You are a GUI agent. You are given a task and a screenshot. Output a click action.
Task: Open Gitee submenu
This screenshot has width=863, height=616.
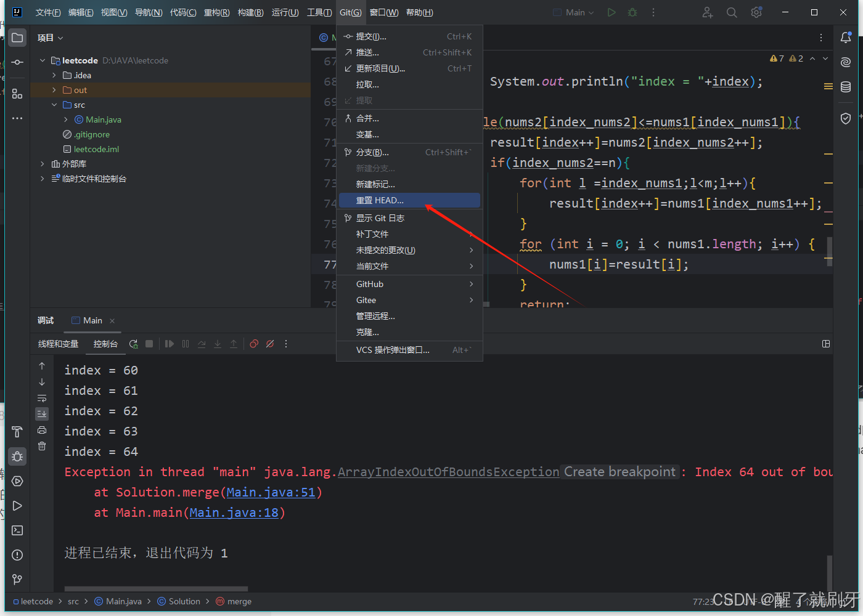(409, 300)
